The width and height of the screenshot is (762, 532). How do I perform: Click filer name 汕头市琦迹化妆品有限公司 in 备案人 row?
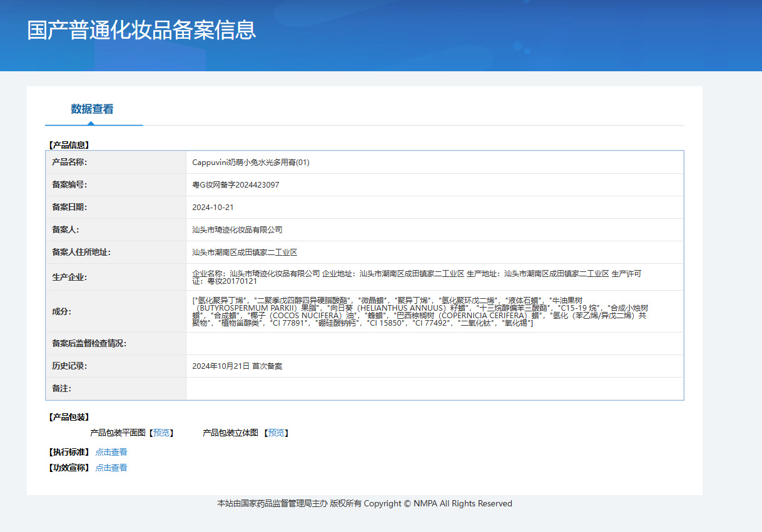(x=237, y=230)
